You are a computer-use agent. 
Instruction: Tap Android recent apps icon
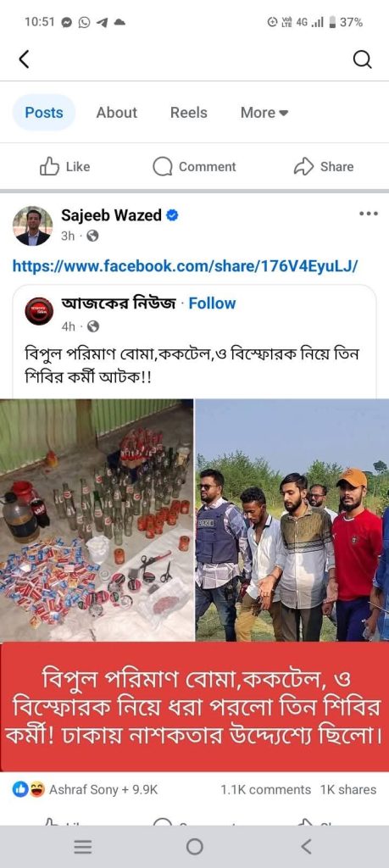83,847
